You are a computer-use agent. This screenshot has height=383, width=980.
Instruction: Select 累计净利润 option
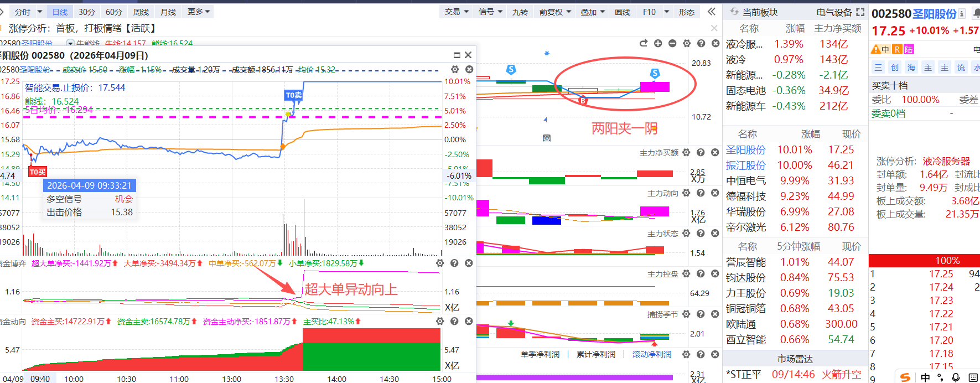(x=595, y=354)
